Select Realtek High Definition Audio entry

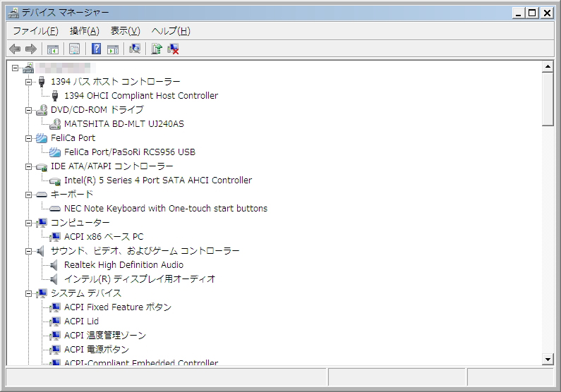click(123, 265)
